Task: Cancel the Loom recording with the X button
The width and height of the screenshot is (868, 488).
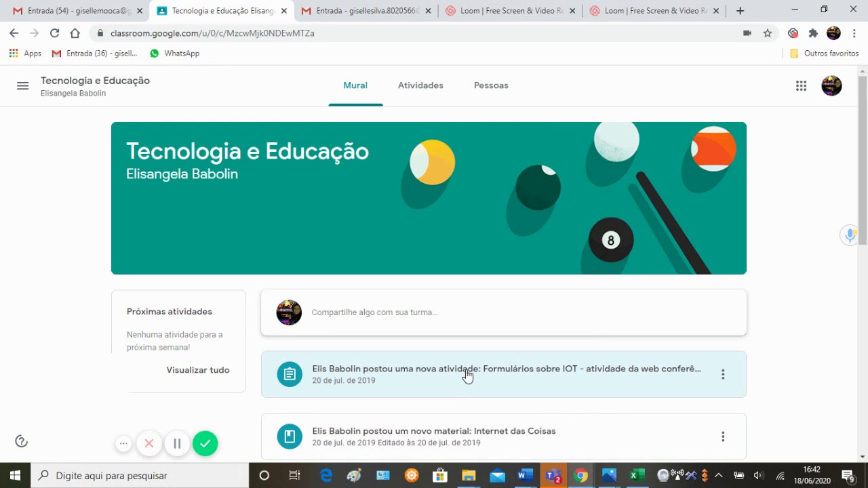Action: (x=149, y=444)
